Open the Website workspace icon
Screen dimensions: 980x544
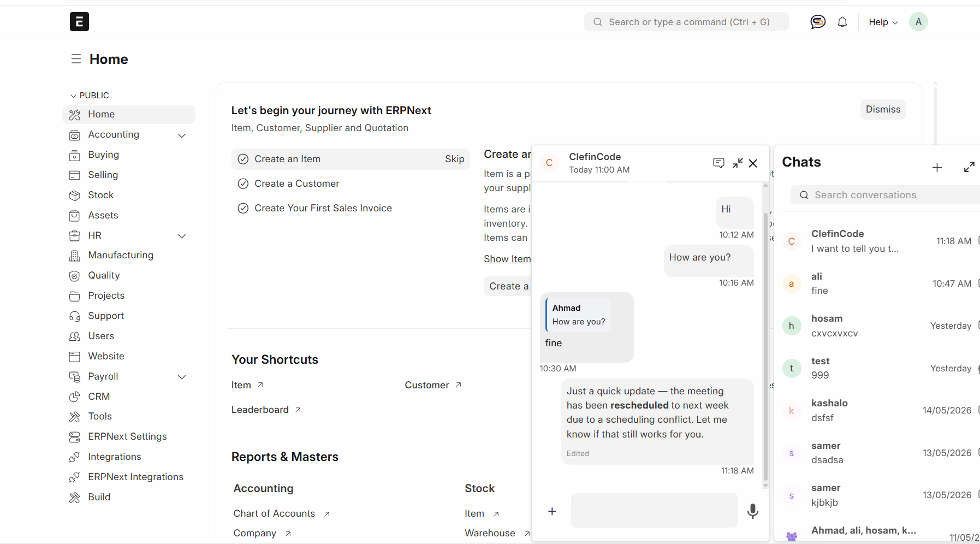(x=75, y=357)
